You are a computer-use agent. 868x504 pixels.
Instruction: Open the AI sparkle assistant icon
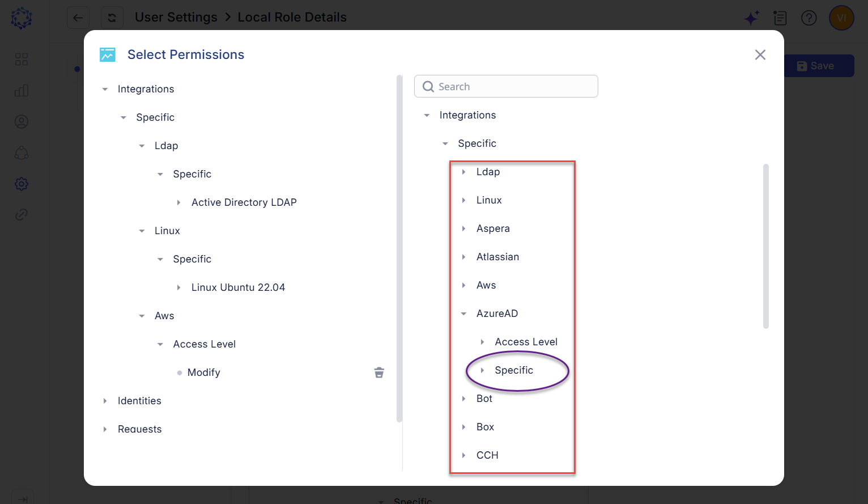tap(752, 18)
